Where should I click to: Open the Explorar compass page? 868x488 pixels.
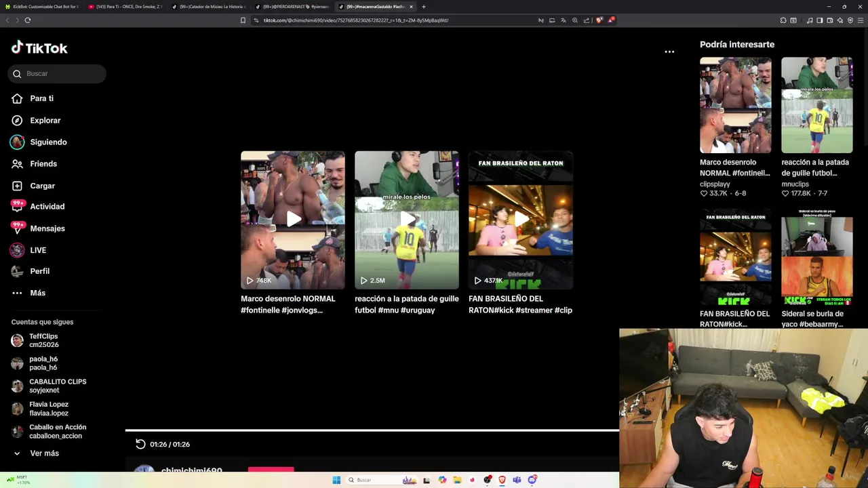(x=36, y=120)
